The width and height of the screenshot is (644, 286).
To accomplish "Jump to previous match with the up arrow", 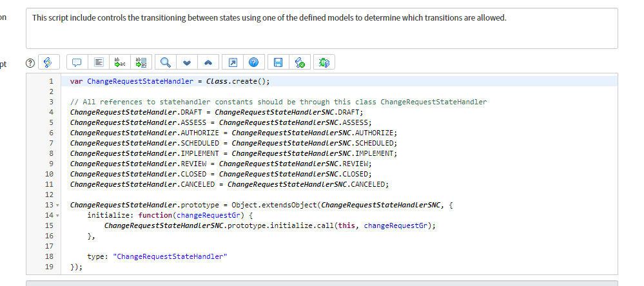I will (x=208, y=62).
